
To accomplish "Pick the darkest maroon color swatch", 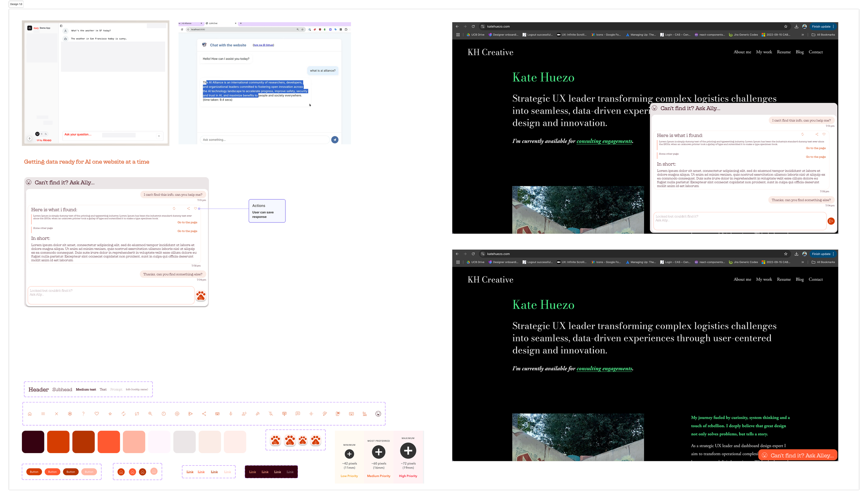I will (x=33, y=442).
